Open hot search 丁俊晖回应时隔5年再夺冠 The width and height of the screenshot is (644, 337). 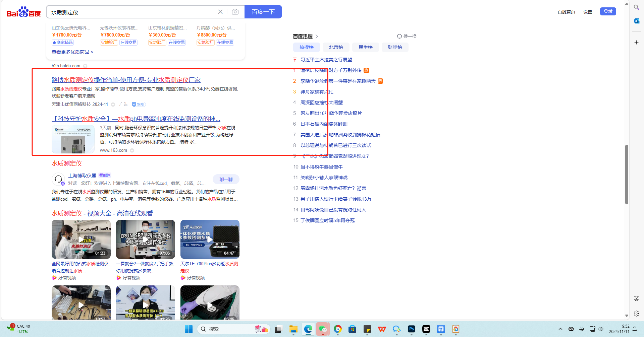328,220
